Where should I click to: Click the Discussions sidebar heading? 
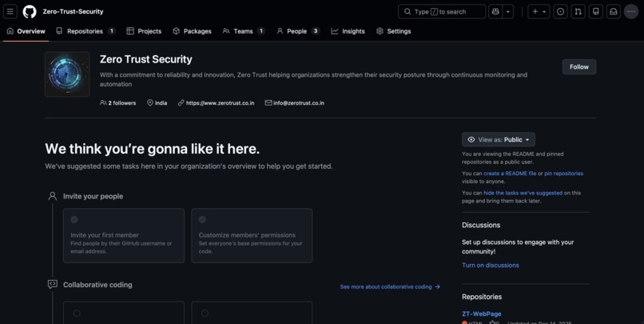481,225
